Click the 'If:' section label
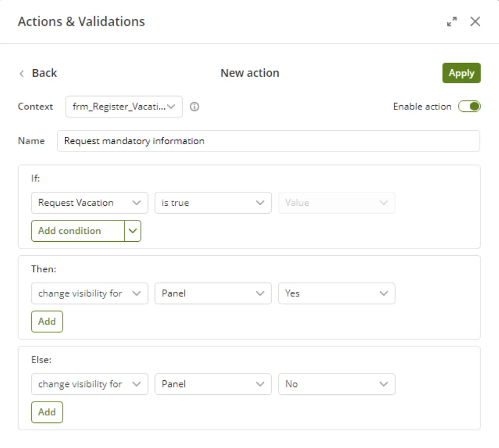This screenshot has height=448, width=499. 35,178
